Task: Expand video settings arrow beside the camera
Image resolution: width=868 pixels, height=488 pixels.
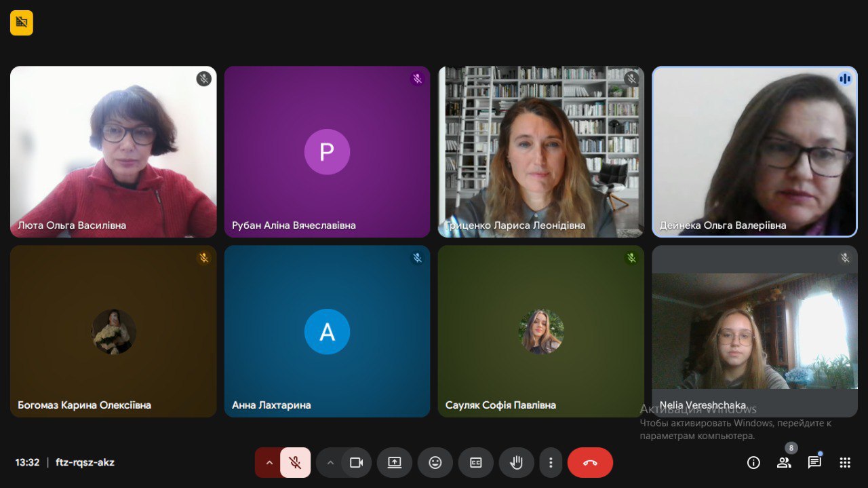Action: click(x=330, y=463)
